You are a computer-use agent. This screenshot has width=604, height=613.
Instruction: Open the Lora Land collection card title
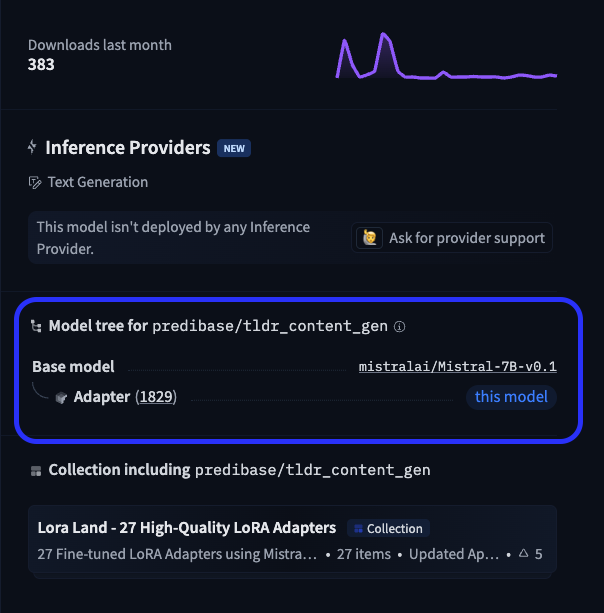point(187,527)
